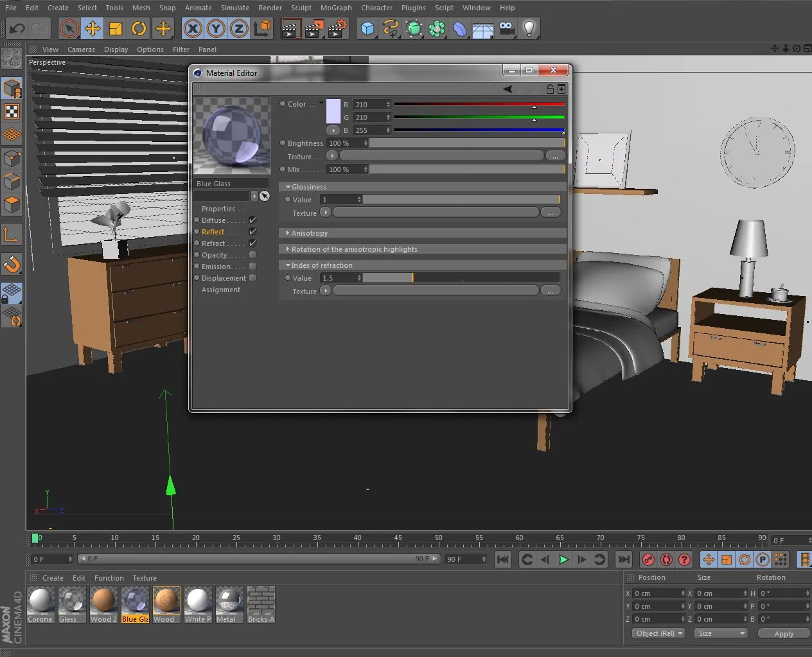Open the File menu
Viewport: 812px width, 657px height.
click(11, 8)
